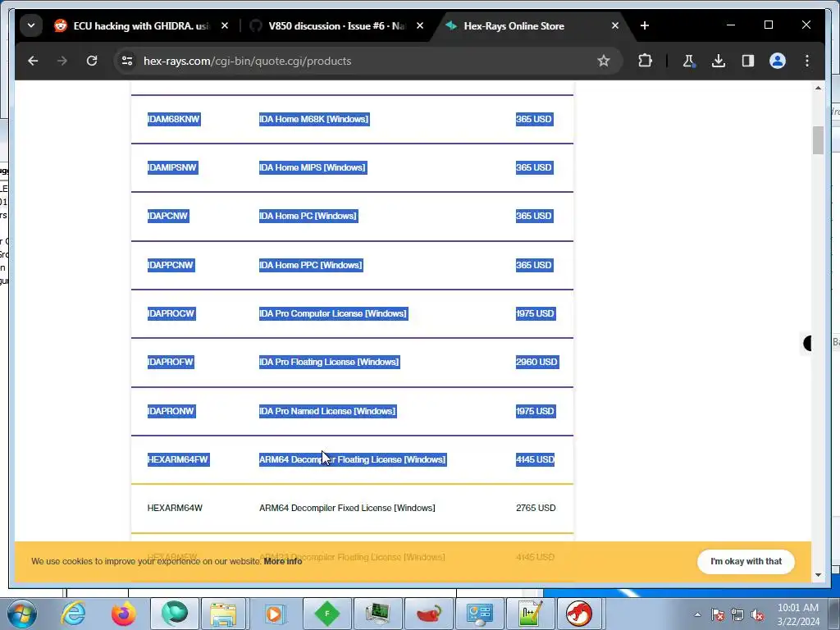Click product code HEXARM64W
The width and height of the screenshot is (840, 630).
175,508
